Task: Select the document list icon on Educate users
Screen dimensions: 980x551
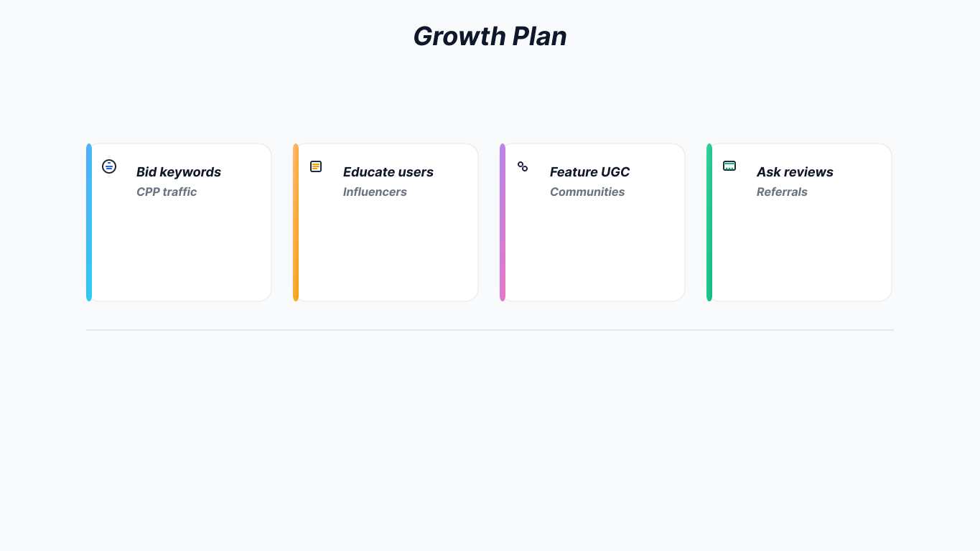Action: [315, 166]
